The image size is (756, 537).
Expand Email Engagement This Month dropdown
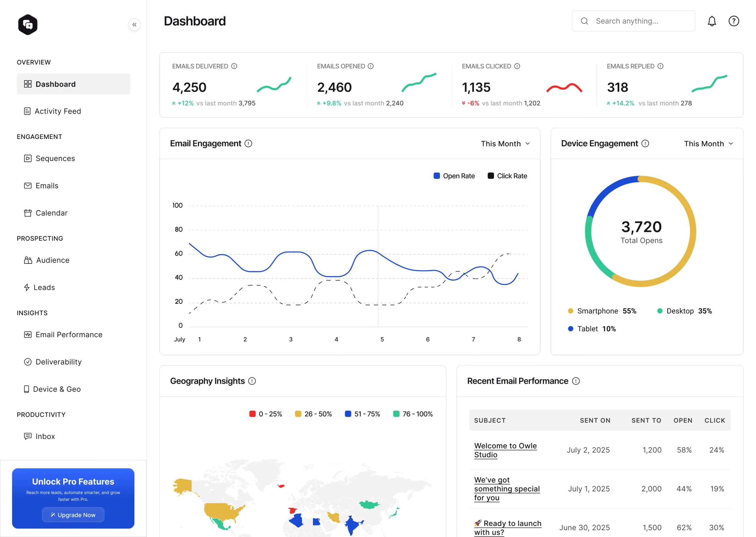[505, 143]
